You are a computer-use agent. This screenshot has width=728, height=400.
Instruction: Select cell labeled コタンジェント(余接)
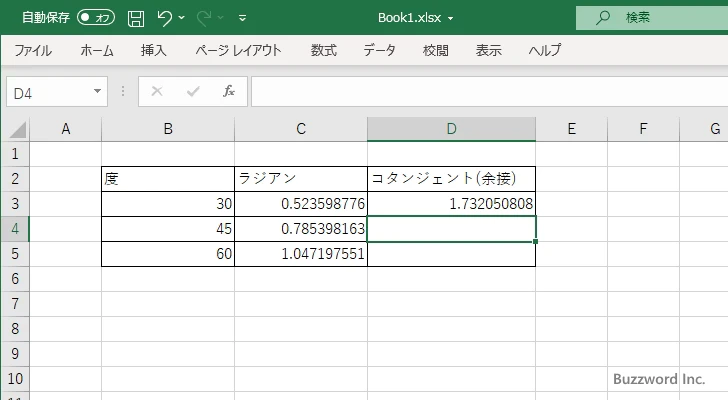(x=451, y=179)
